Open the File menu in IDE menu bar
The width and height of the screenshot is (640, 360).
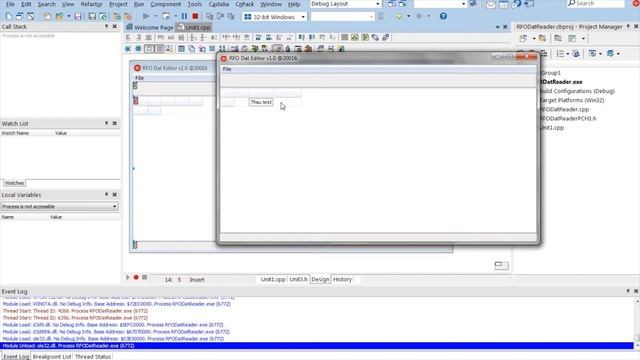coord(10,4)
